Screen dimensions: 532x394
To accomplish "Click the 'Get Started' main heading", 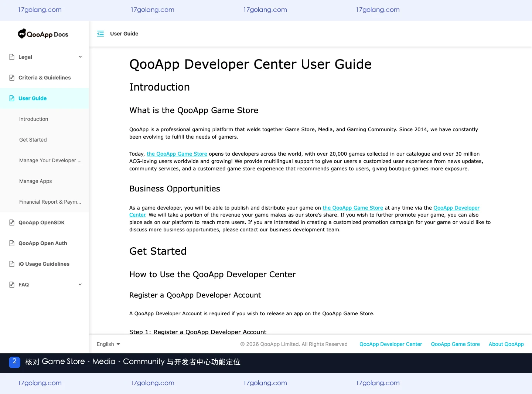I will click(x=158, y=251).
